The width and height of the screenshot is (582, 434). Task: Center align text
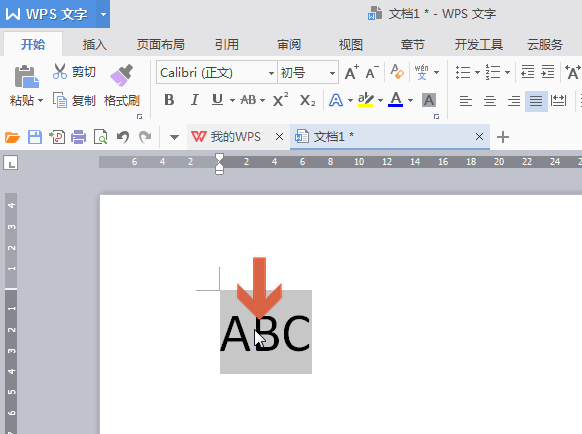click(x=490, y=101)
